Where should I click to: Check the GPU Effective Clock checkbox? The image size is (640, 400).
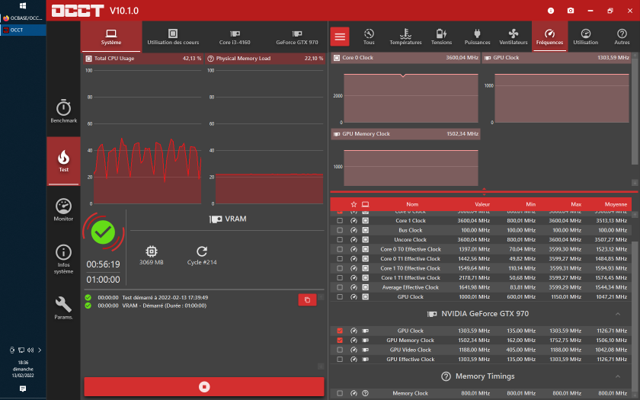340,359
